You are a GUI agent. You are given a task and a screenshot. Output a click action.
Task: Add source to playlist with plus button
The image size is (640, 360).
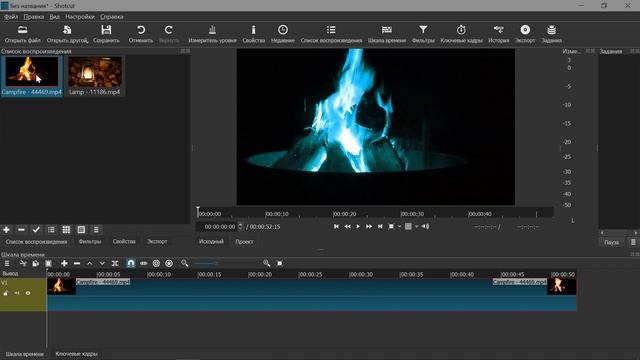(x=7, y=230)
